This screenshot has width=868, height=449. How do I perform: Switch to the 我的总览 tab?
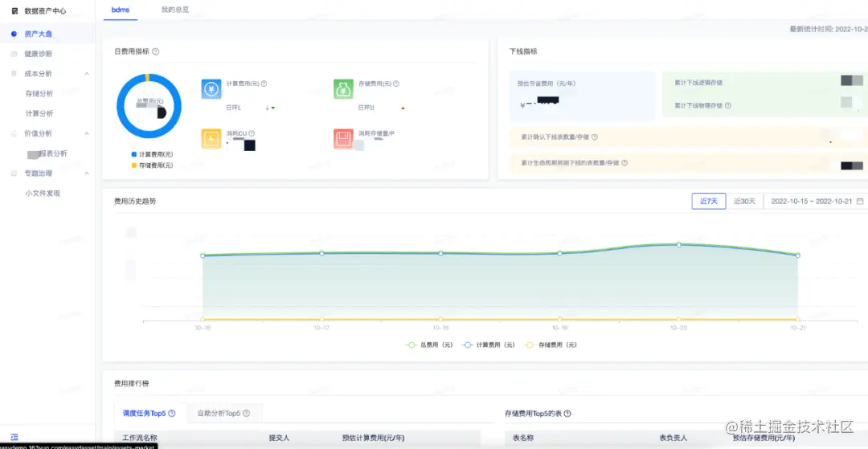pyautogui.click(x=175, y=10)
